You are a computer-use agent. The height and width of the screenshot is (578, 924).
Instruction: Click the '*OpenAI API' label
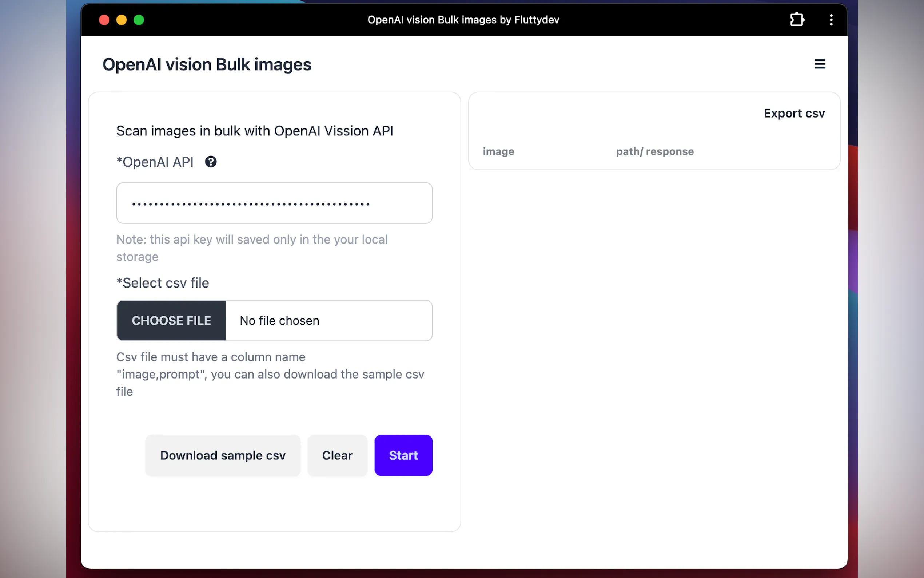tap(155, 162)
